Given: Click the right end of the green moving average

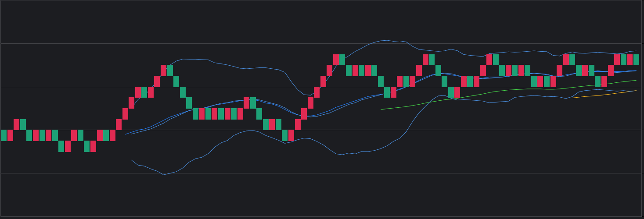Looking at the screenshot, I should [636, 81].
